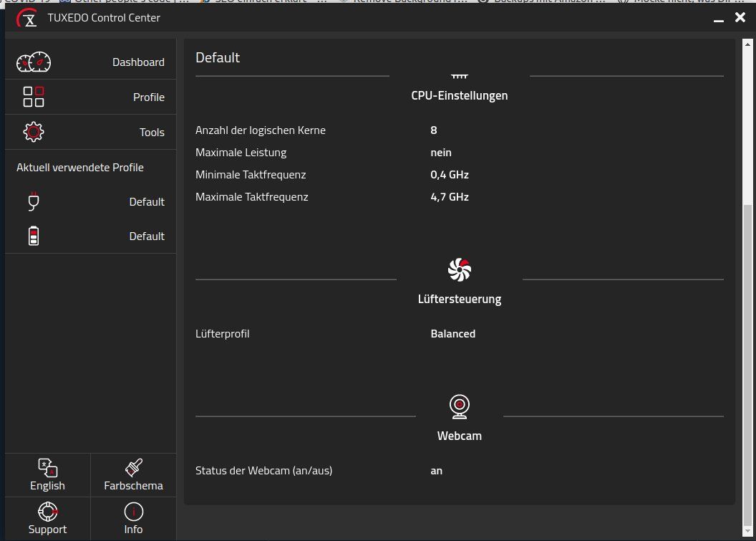Click the Farbschema paintbrush icon
This screenshot has width=756, height=541.
point(134,467)
